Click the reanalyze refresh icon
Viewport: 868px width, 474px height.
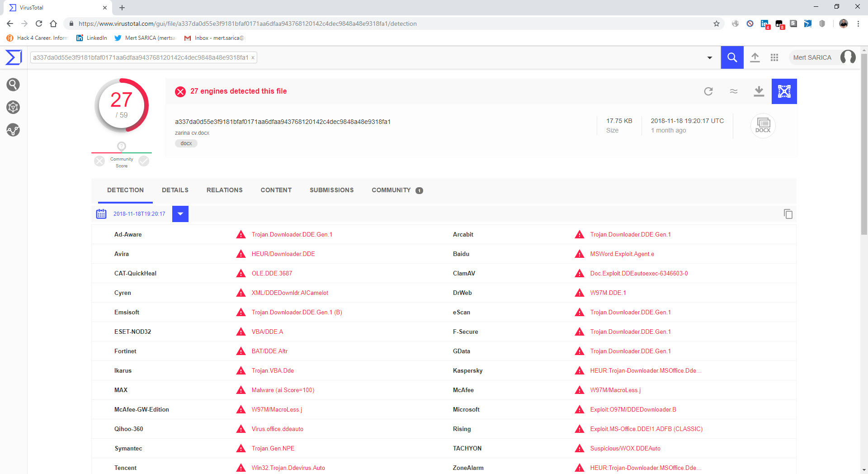click(x=708, y=91)
